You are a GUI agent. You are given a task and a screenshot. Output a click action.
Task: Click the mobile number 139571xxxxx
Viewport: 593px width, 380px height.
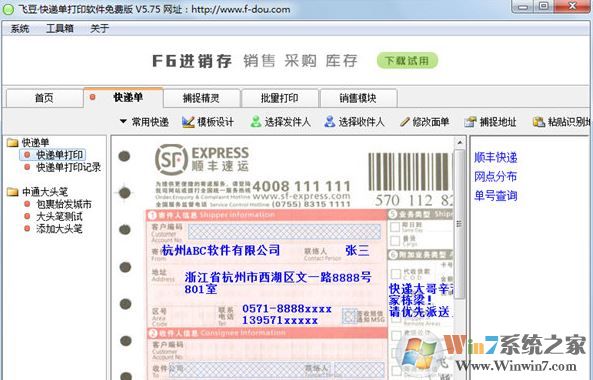pyautogui.click(x=279, y=320)
